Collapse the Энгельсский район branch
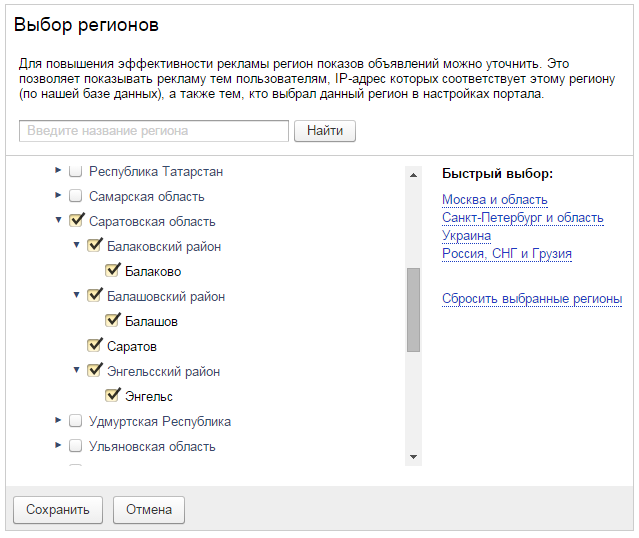This screenshot has width=639, height=538. pyautogui.click(x=77, y=371)
